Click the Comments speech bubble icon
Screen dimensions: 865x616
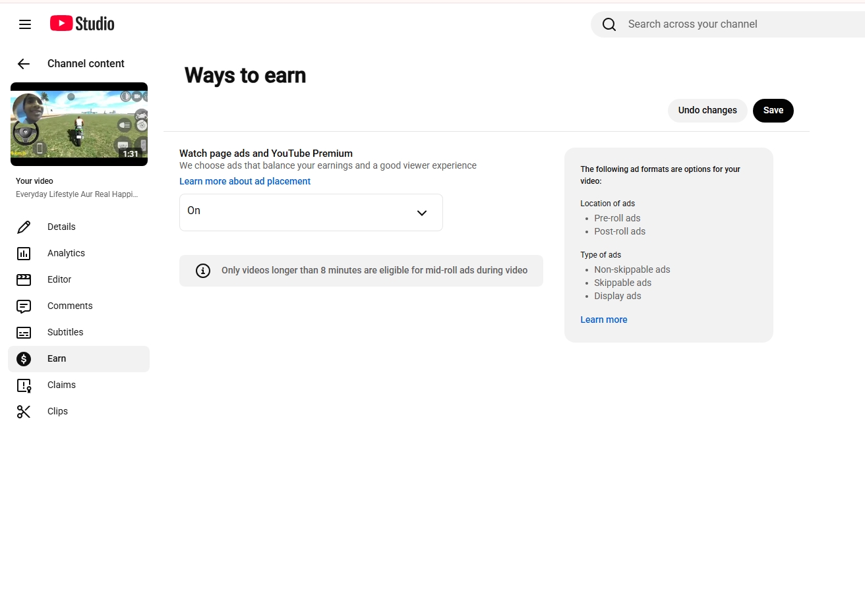point(24,306)
